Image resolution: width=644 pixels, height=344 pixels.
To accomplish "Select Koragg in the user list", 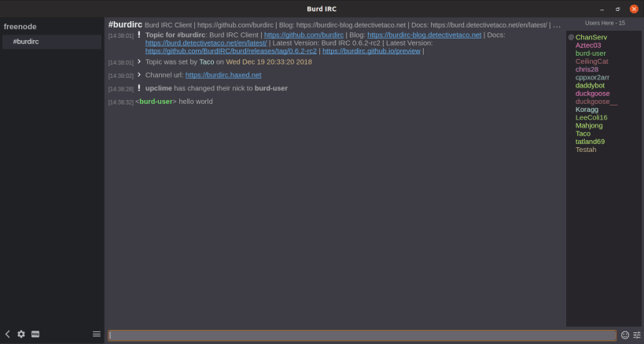I will tap(587, 109).
